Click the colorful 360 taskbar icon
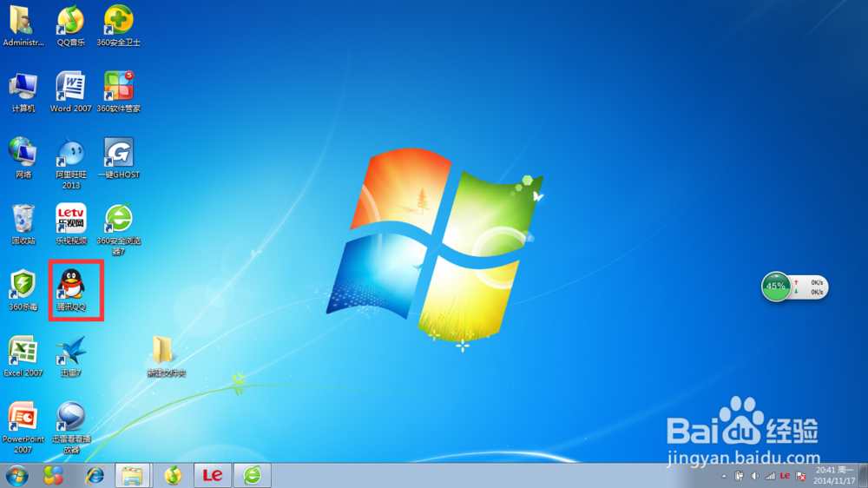Screen dimensions: 868x488 point(53,476)
